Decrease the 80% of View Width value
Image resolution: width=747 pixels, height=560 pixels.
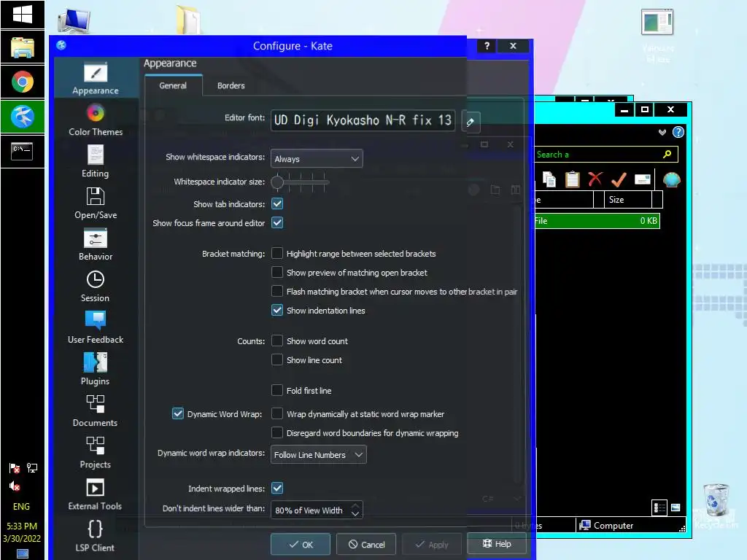pos(355,514)
